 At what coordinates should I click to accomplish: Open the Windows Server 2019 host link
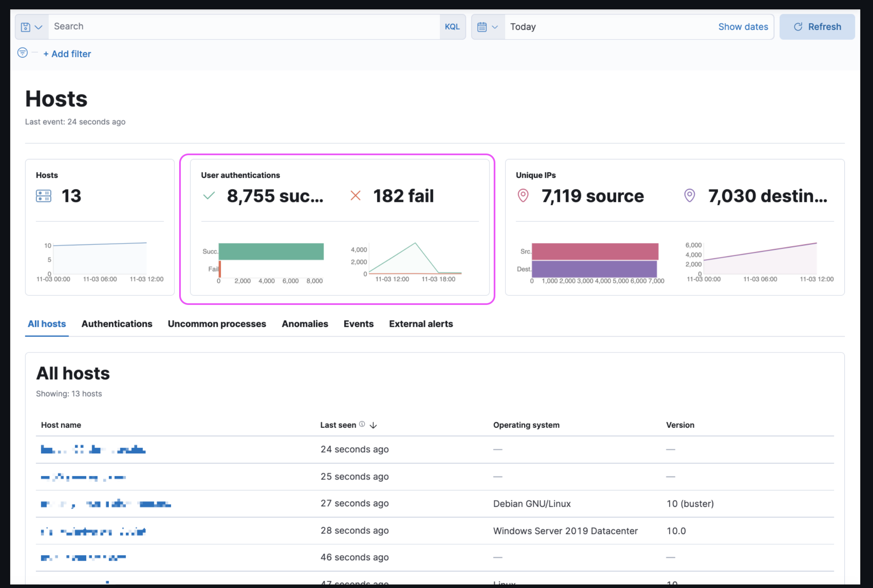point(93,531)
